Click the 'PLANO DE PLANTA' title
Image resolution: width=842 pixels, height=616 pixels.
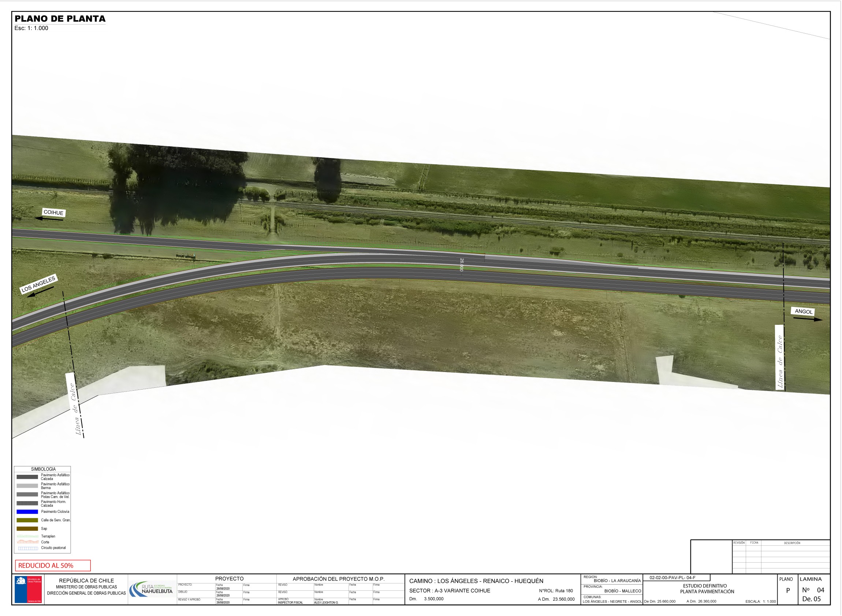[x=60, y=19]
